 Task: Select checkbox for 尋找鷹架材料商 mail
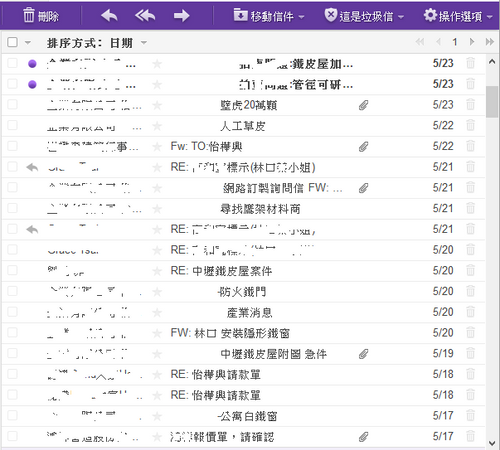pos(12,208)
